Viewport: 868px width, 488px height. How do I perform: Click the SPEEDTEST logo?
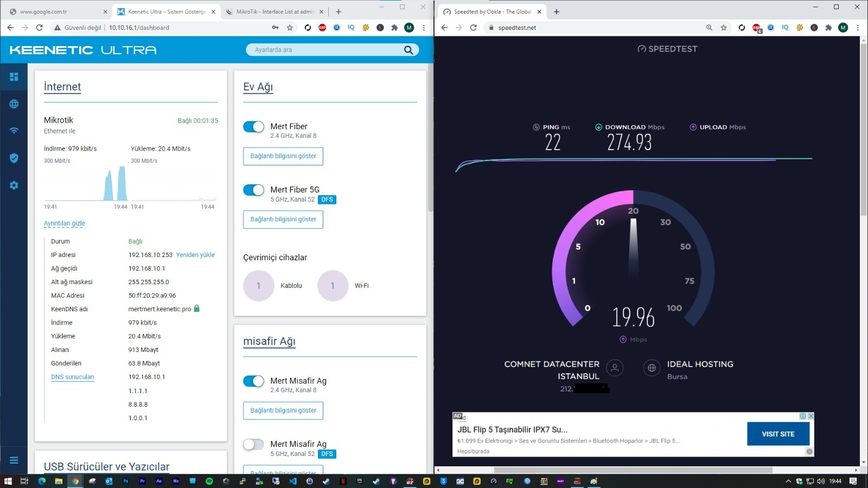click(667, 49)
